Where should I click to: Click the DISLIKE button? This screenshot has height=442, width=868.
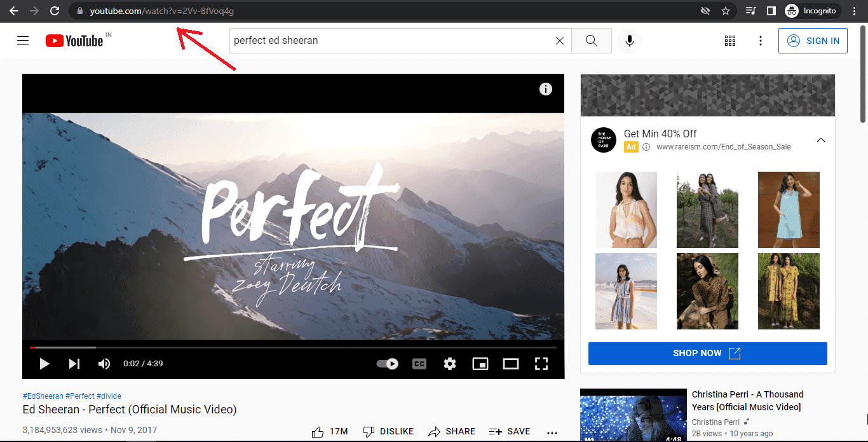[x=388, y=432]
